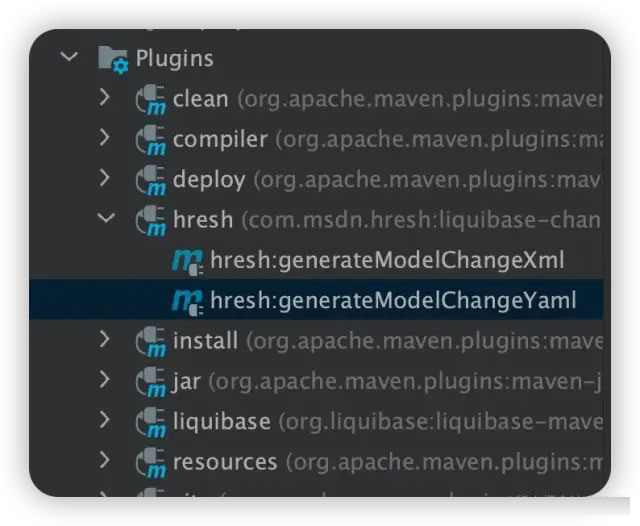640x526 pixels.
Task: Click the clean plugin icon
Action: click(151, 100)
